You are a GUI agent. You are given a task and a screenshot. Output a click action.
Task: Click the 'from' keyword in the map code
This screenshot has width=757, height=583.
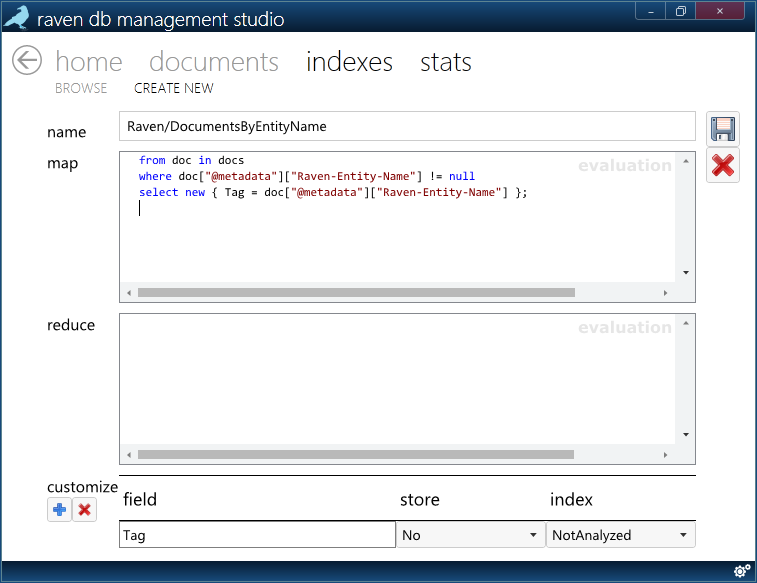[x=152, y=160]
